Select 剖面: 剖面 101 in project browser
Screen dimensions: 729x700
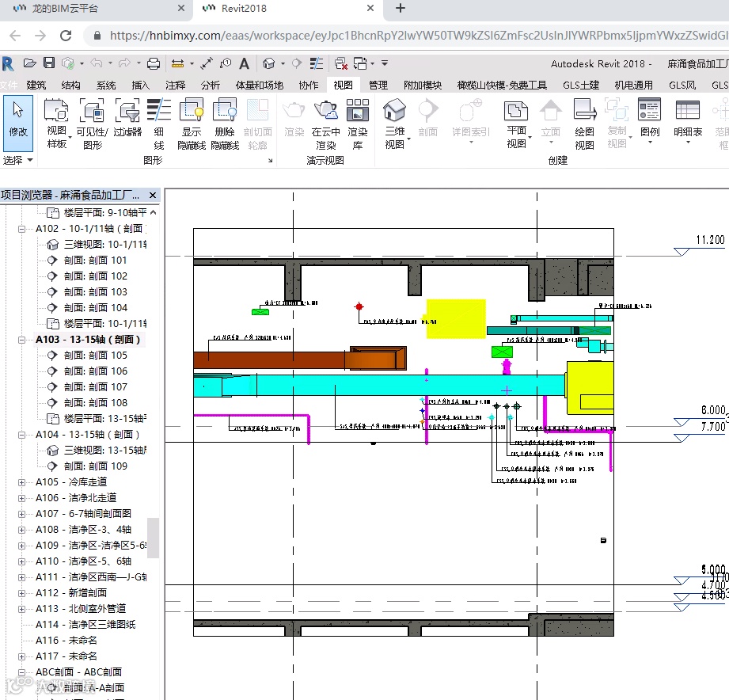click(x=95, y=261)
